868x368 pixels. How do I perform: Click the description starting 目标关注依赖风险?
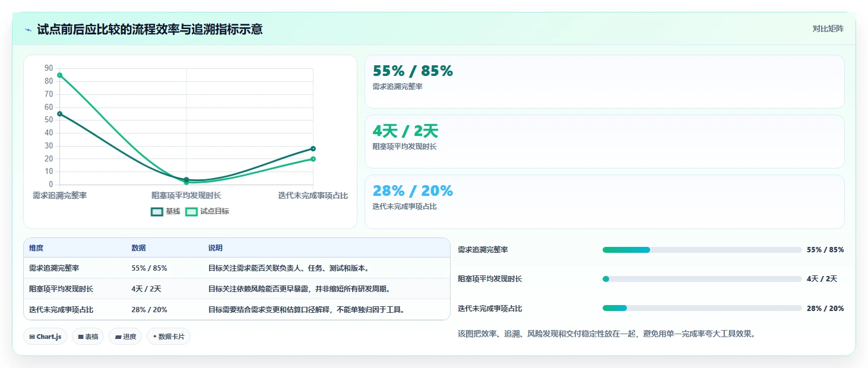click(x=299, y=289)
